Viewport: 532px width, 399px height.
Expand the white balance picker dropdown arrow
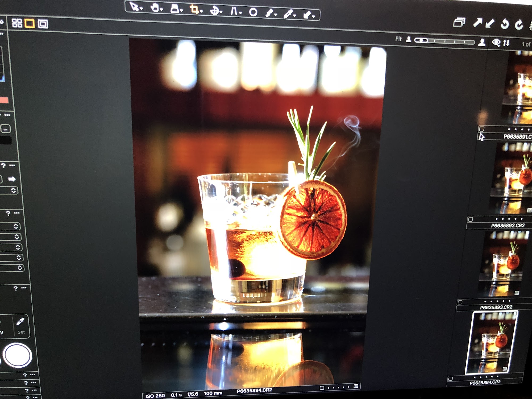[x=295, y=16]
